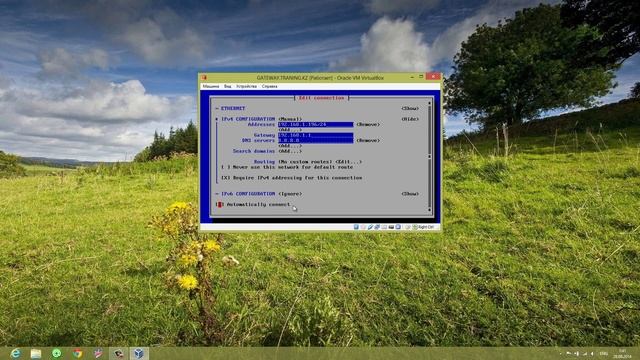
Task: Open the Машина menu
Action: pos(211,87)
